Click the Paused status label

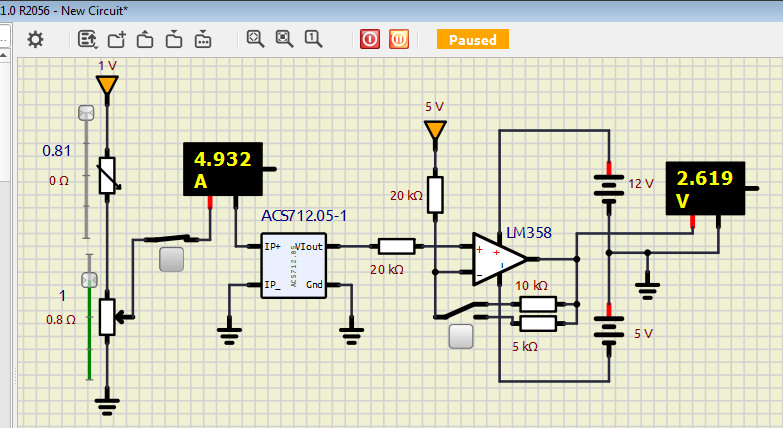[x=473, y=39]
